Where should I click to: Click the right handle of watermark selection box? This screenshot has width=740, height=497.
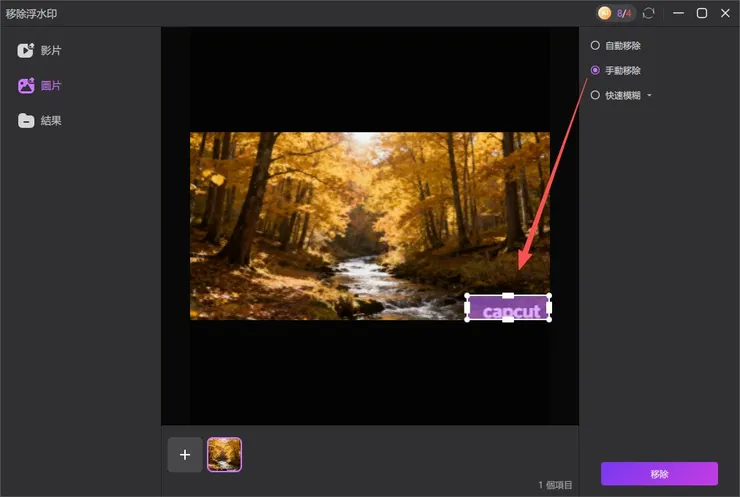(x=549, y=308)
